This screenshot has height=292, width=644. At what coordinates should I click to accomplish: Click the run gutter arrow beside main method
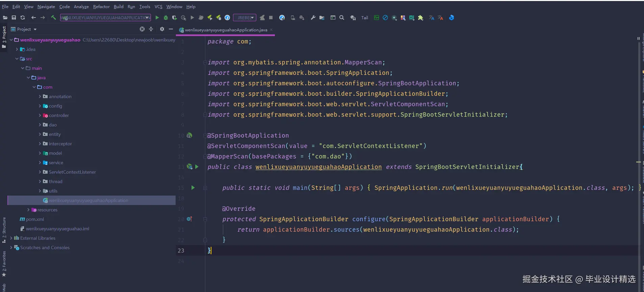(x=193, y=187)
